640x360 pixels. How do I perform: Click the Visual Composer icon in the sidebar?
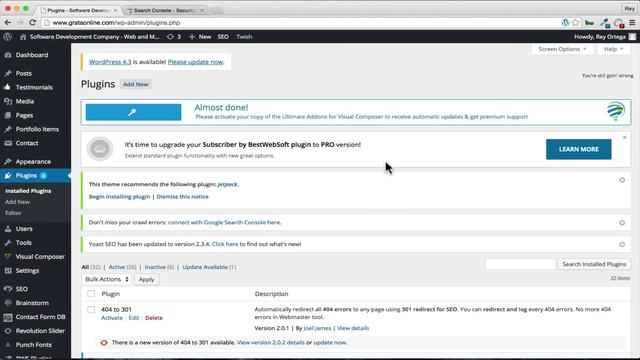8,256
